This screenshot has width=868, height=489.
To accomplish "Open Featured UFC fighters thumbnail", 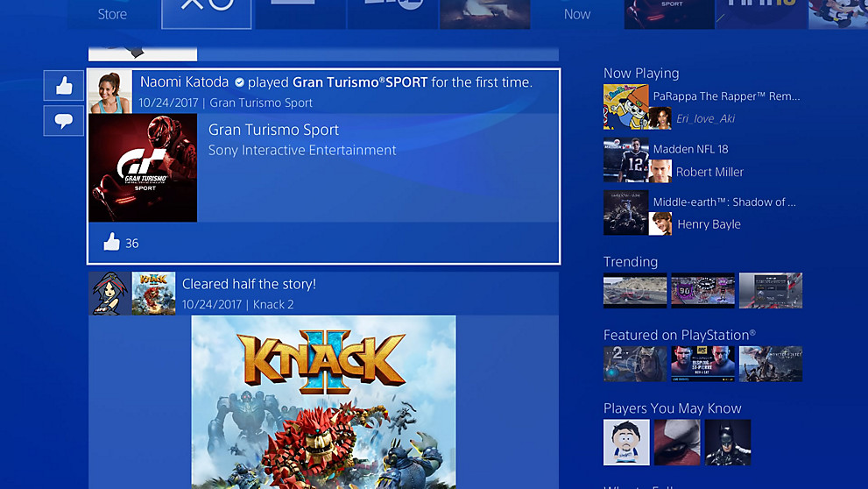I will [703, 364].
